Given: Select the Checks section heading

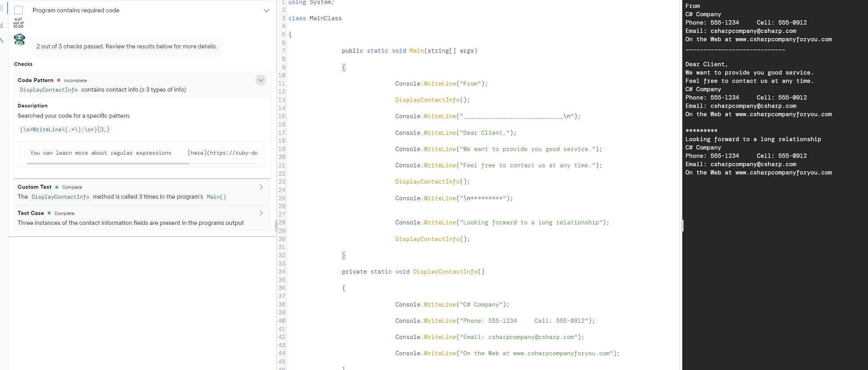Looking at the screenshot, I should coord(23,64).
